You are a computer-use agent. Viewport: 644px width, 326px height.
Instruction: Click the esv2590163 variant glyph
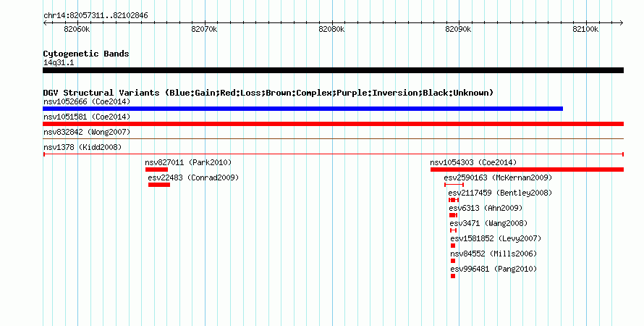pos(454,185)
